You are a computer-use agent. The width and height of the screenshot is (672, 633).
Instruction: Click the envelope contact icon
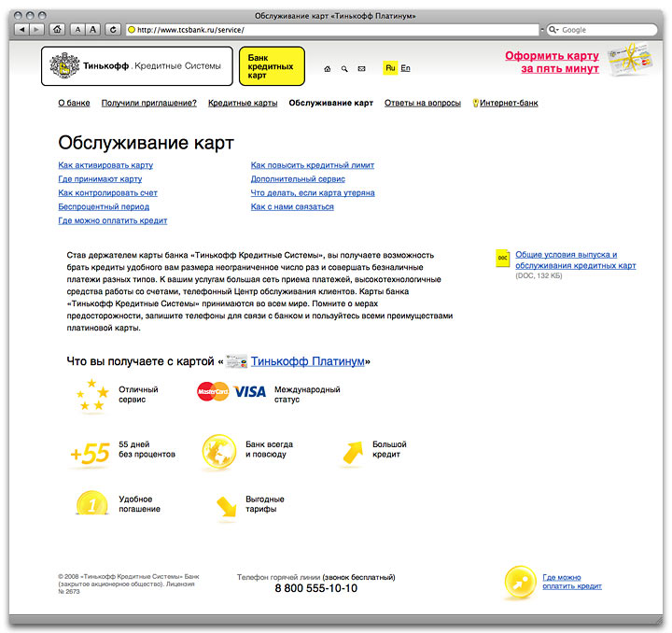click(361, 69)
